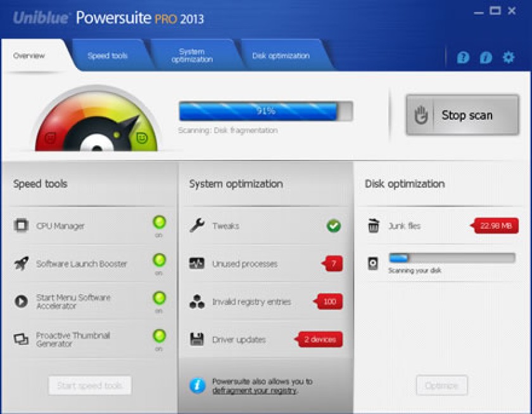
Task: Open the System optimization tab
Action: click(x=192, y=56)
